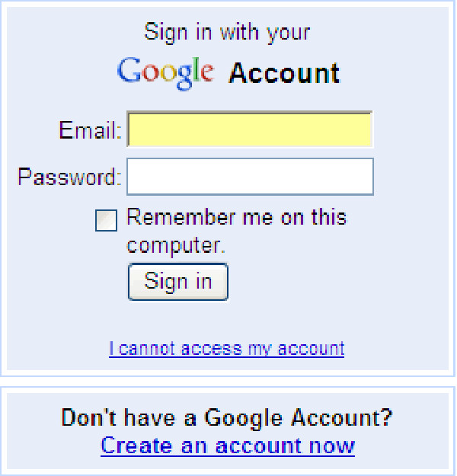Open 'I cannot access my account' link

226,349
